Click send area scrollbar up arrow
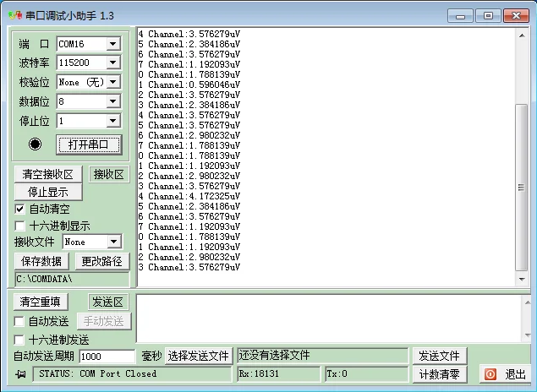This screenshot has height=392, width=537. coord(528,302)
